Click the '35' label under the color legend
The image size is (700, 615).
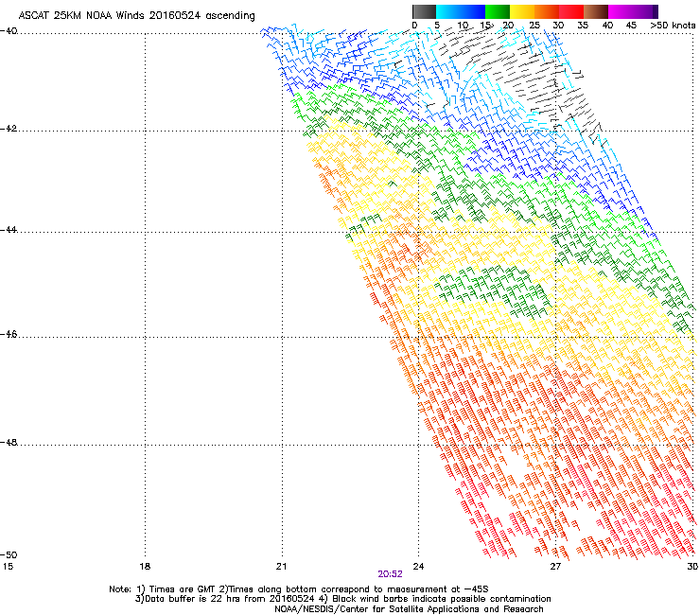583,26
